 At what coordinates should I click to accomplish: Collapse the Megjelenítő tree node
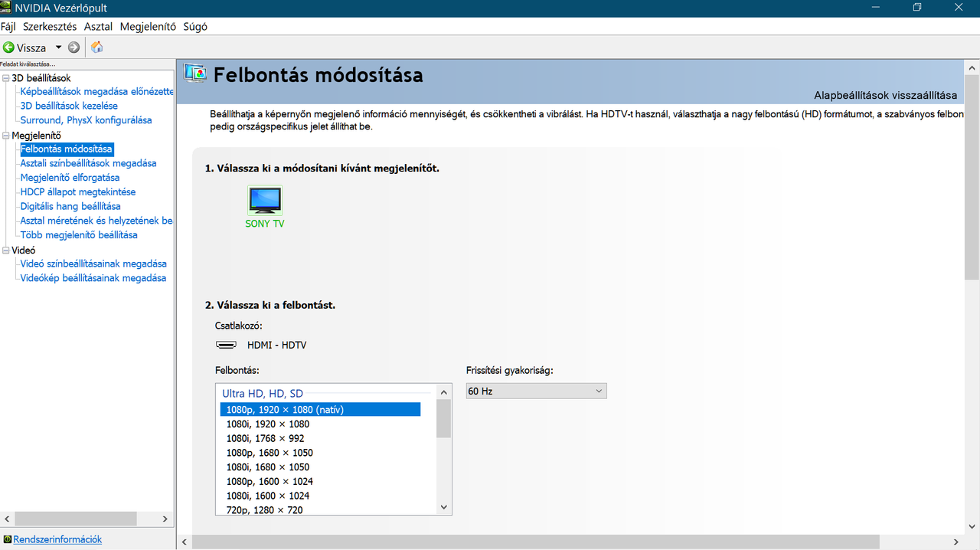coord(6,136)
